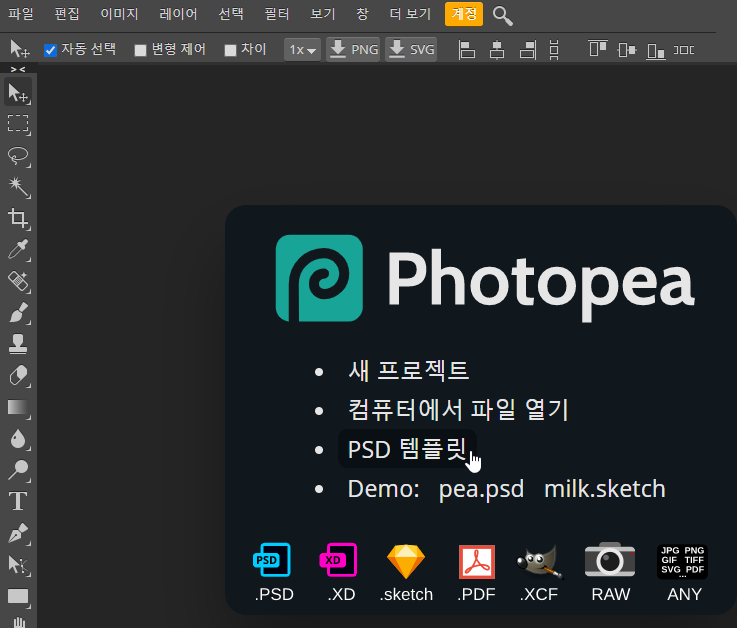
Task: Align vertical centers icon
Action: coord(627,49)
